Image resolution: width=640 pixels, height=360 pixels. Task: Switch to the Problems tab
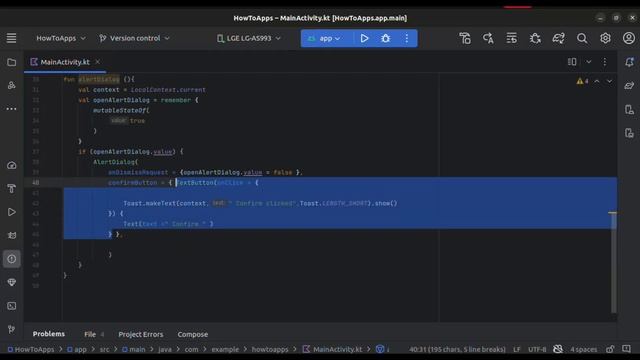coord(49,334)
